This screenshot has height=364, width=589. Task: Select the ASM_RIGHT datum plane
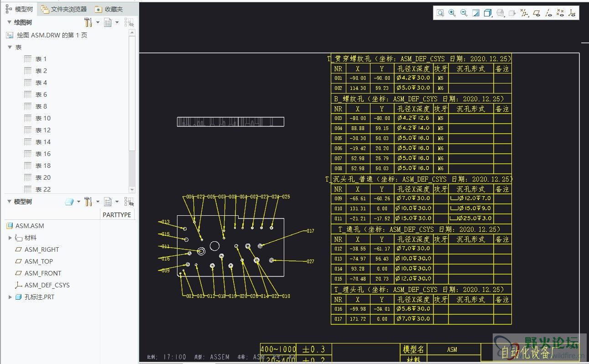[x=42, y=250]
